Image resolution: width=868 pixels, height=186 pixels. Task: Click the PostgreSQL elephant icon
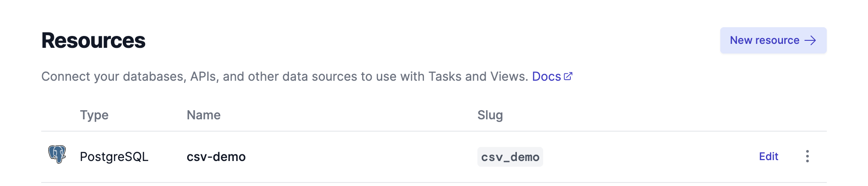pyautogui.click(x=57, y=154)
